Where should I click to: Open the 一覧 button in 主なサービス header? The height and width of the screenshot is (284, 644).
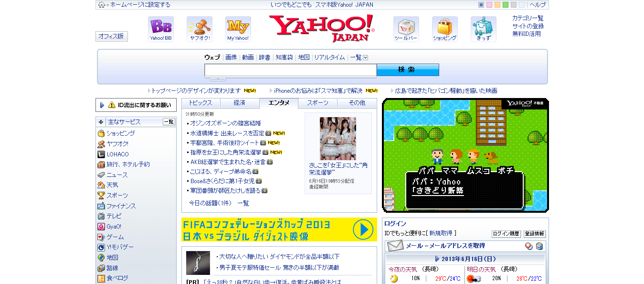pyautogui.click(x=169, y=122)
